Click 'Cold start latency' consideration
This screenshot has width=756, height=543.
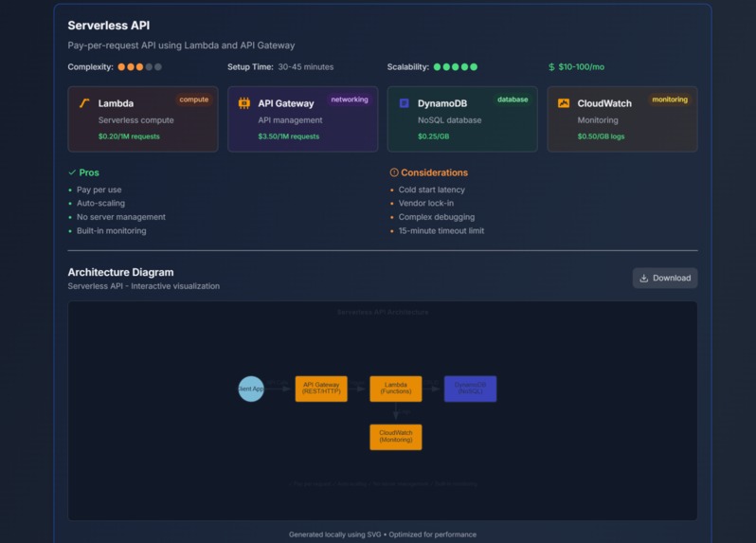[x=431, y=190]
